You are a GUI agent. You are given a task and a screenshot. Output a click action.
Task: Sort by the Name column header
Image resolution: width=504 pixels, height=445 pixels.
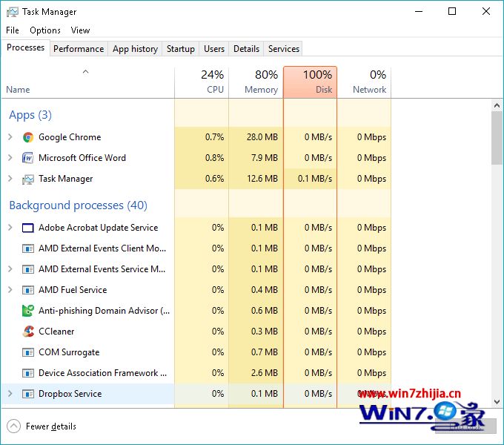tap(87, 82)
